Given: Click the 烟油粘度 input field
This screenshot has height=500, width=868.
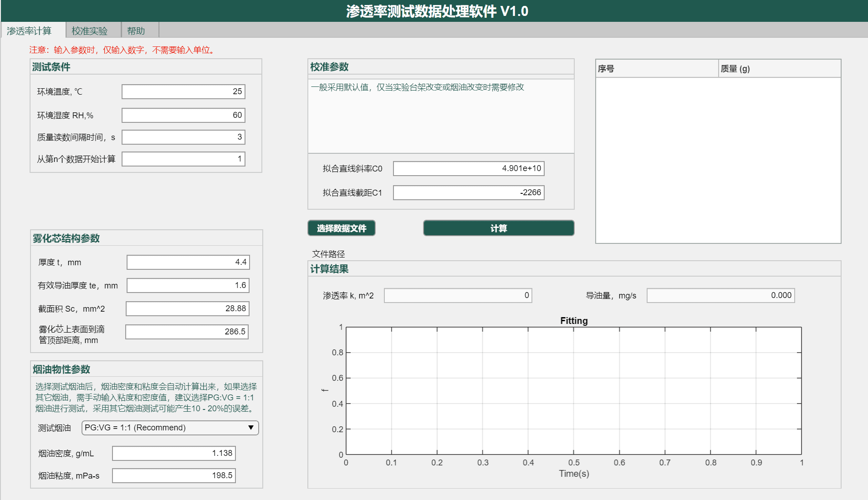Looking at the screenshot, I should click(174, 475).
